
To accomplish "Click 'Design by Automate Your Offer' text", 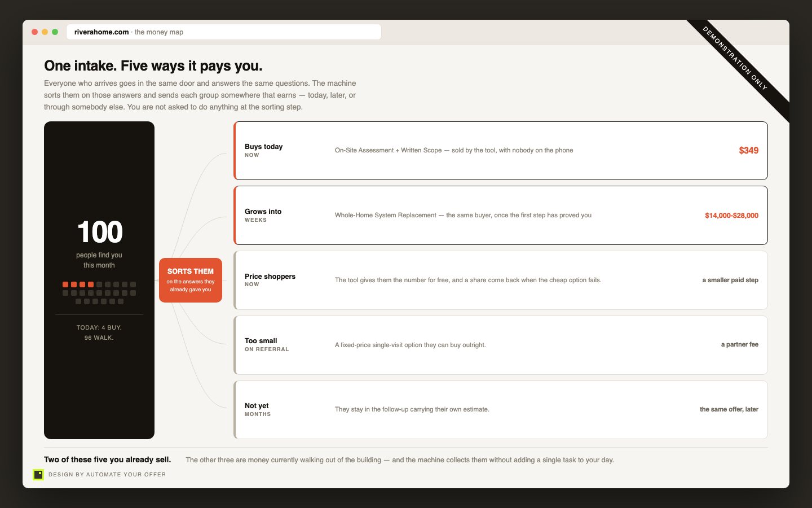I will tap(107, 475).
